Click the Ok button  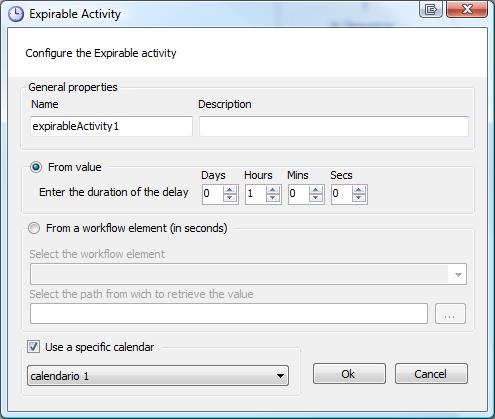pos(349,374)
